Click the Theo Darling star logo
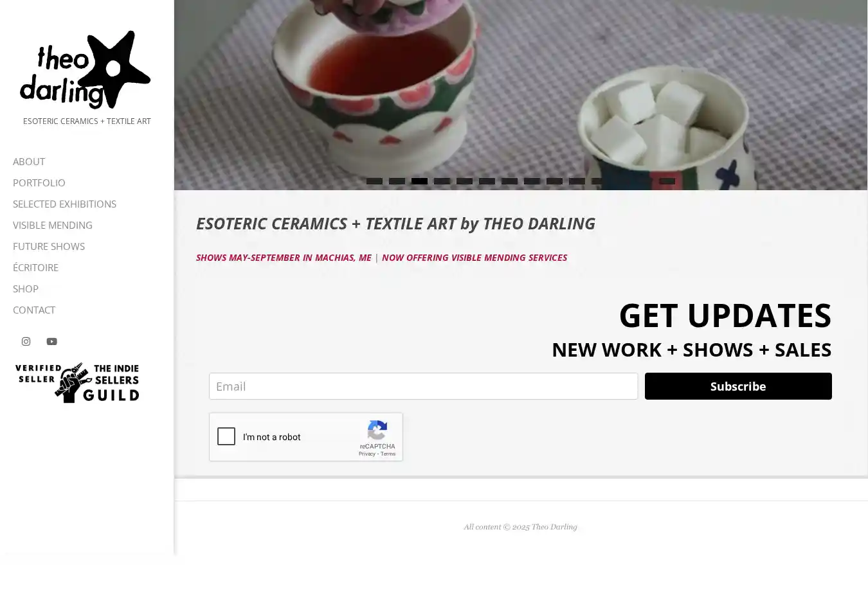The width and height of the screenshot is (868, 604). (x=86, y=69)
